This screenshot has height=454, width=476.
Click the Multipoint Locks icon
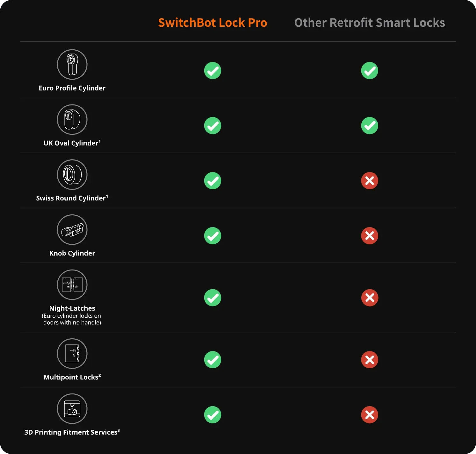pos(72,354)
